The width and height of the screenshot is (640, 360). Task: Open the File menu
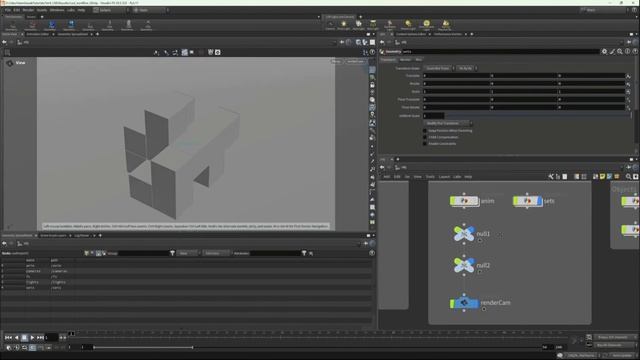pyautogui.click(x=8, y=10)
